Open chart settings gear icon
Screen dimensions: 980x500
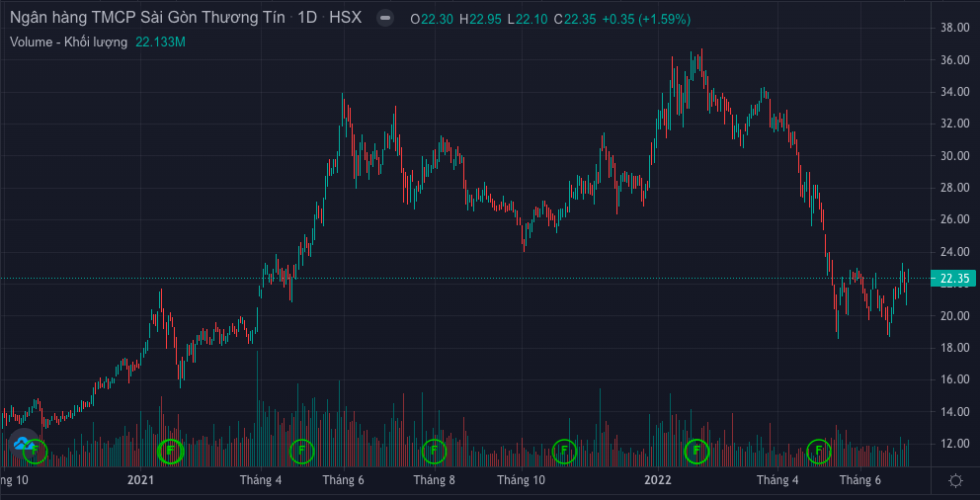pyautogui.click(x=955, y=480)
